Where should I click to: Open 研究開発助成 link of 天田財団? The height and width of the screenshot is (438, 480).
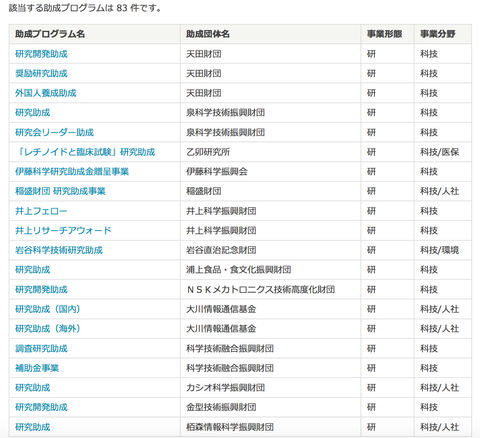(41, 54)
